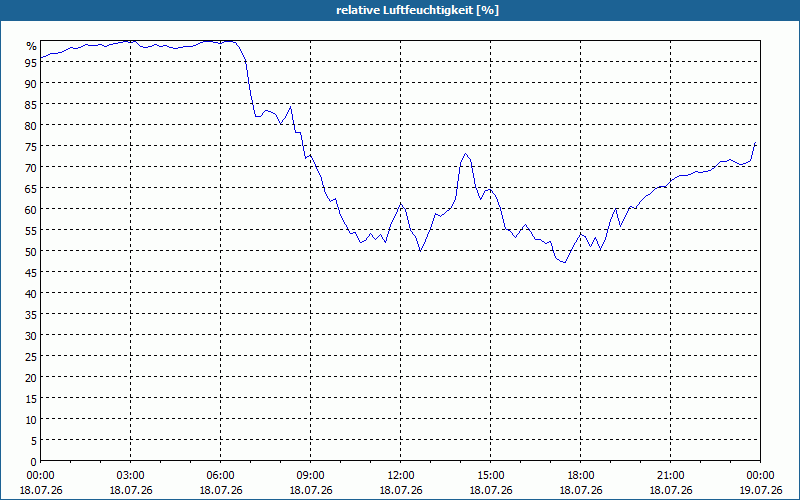
Task: Click the y-axis value '30'
Action: (x=31, y=335)
